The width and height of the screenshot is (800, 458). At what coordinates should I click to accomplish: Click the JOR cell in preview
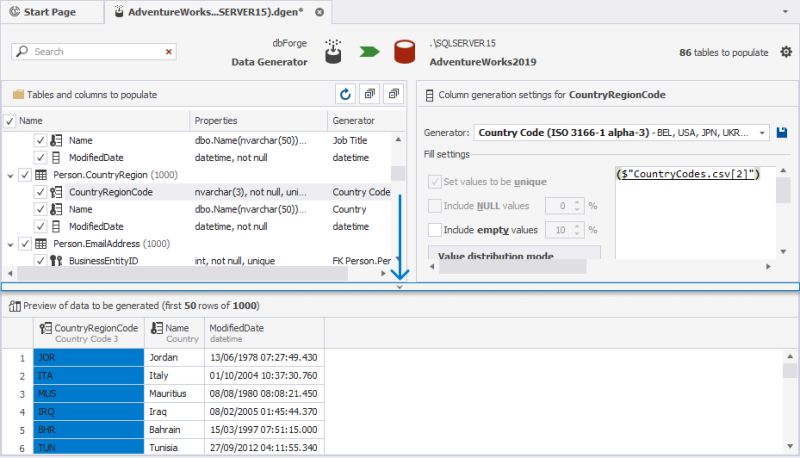(89, 358)
